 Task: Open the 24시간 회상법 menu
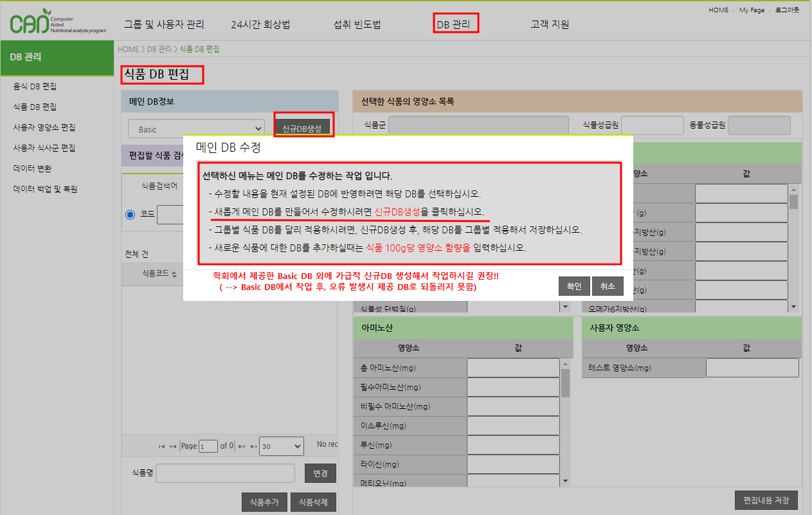tap(260, 25)
